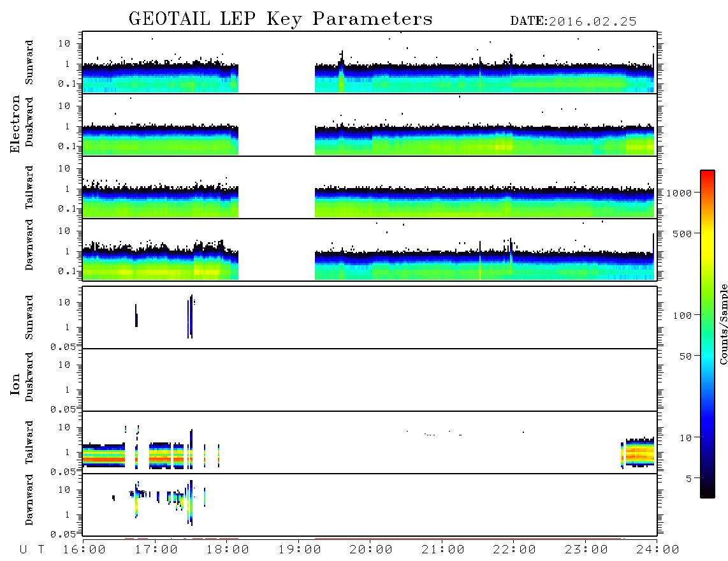Click the Electron Tailward spectrogram after 21:00

[x=548, y=202]
